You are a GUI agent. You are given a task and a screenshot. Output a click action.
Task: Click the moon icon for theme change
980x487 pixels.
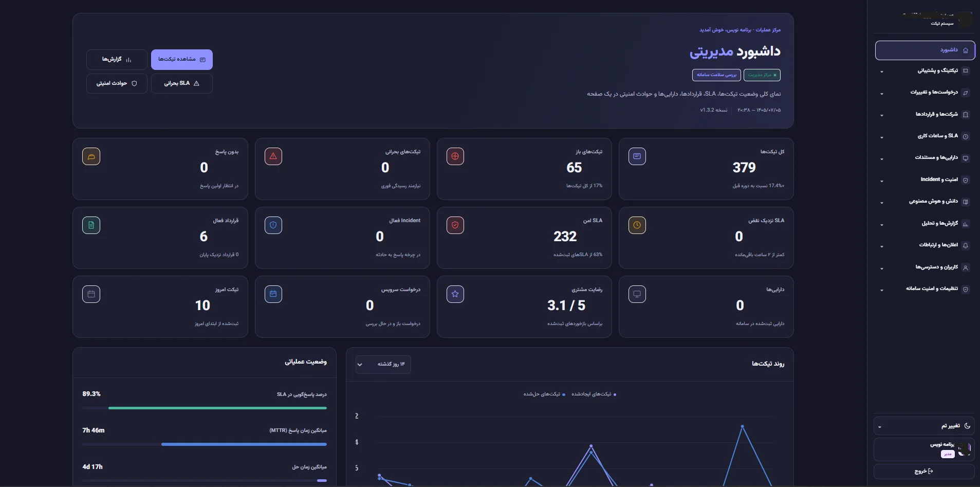[x=967, y=426]
